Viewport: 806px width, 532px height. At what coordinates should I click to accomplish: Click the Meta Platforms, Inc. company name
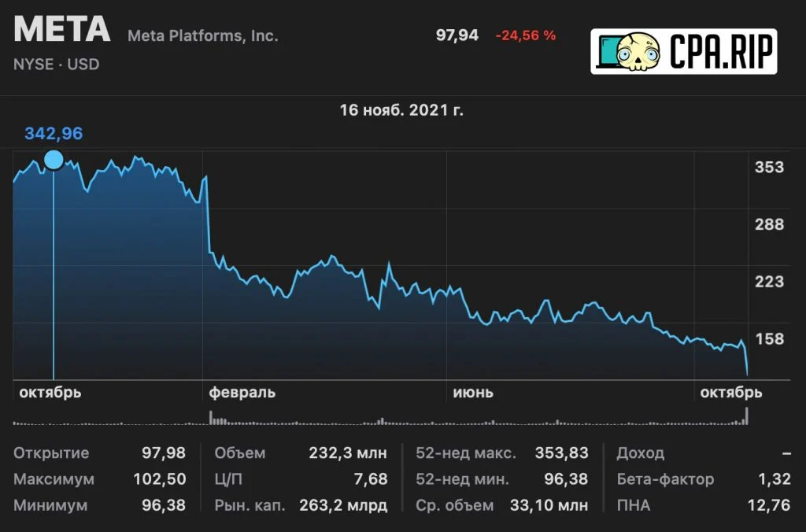[202, 36]
